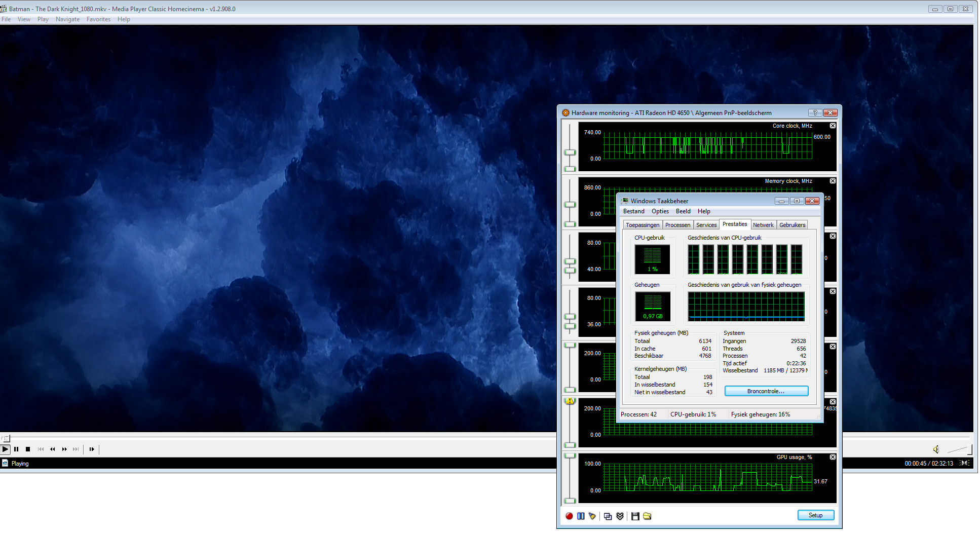Pause monitoring with the blue pause icon

581,516
